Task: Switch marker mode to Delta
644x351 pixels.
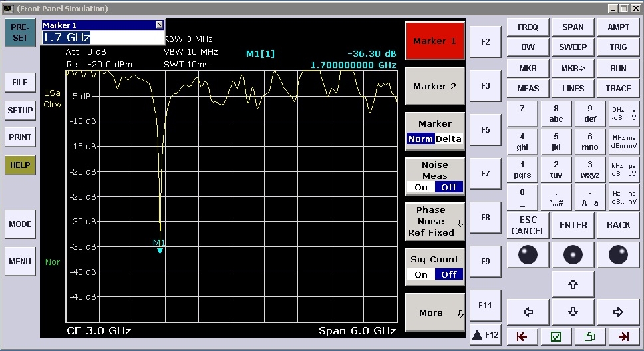Action: [x=448, y=139]
